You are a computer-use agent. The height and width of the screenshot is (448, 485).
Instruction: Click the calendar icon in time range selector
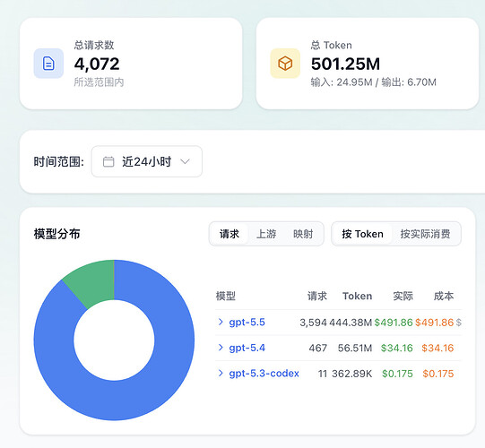[108, 161]
